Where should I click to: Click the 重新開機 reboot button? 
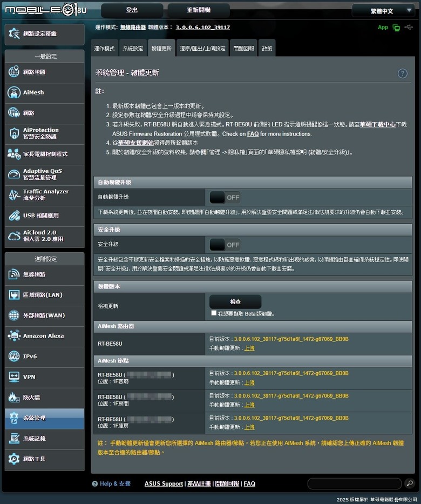tap(199, 10)
